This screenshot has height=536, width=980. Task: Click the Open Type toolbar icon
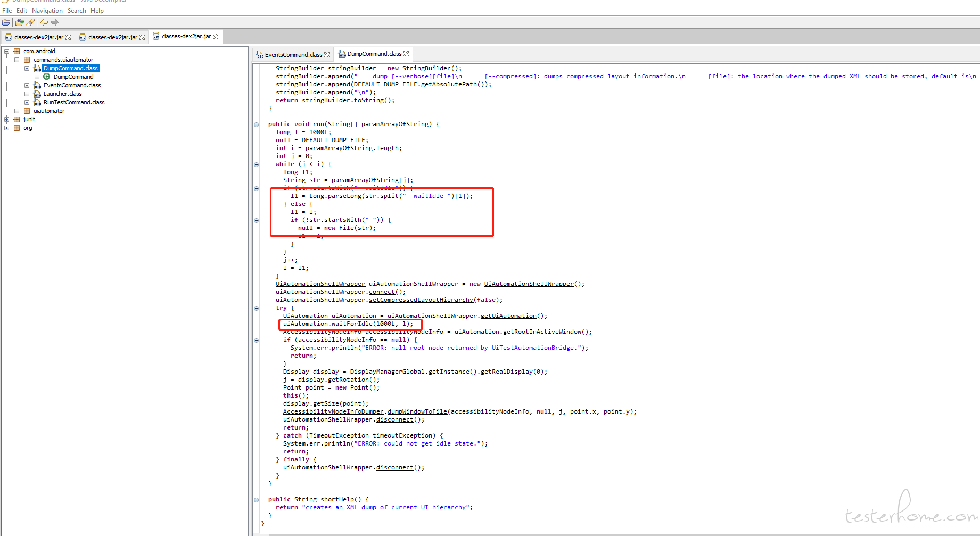19,22
